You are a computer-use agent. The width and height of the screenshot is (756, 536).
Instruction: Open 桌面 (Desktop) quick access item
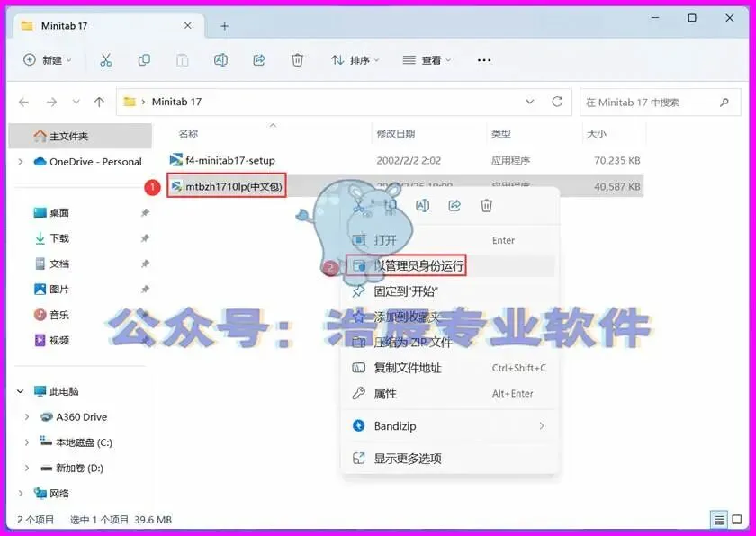click(x=51, y=213)
